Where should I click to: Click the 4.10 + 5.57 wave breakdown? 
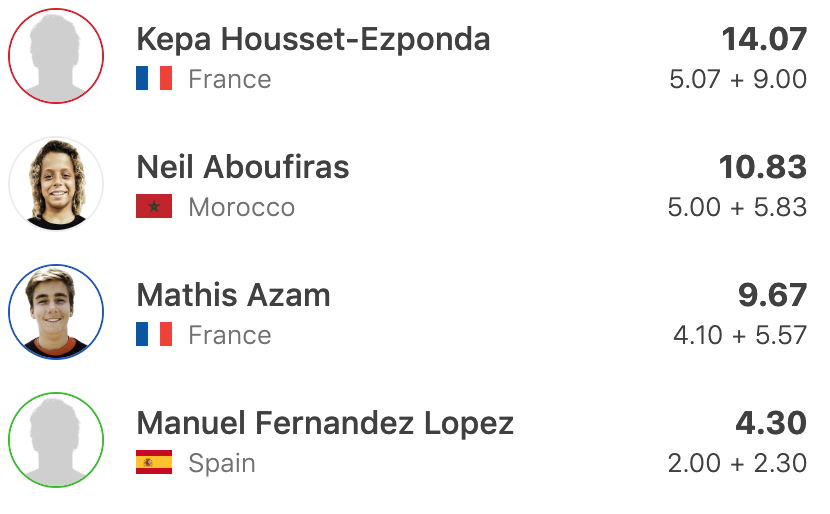[x=740, y=335]
